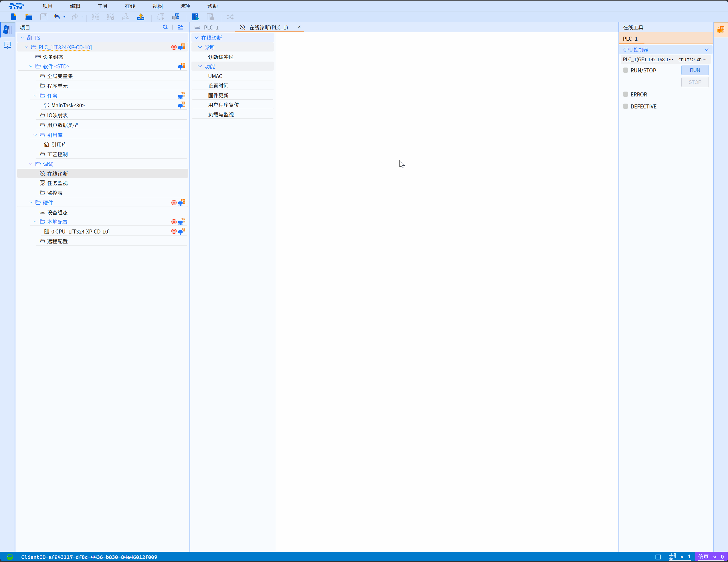The height and width of the screenshot is (562, 728).
Task: Collapse the CPU 控制器 section
Action: 706,50
